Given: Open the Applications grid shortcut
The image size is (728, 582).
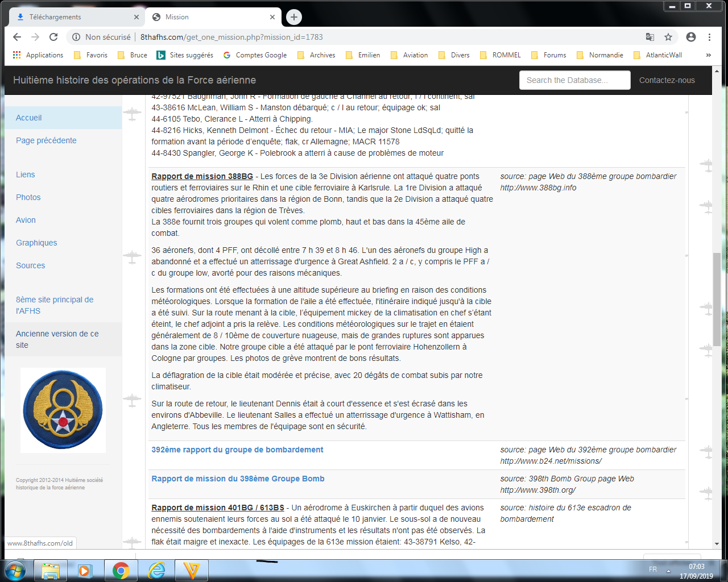Looking at the screenshot, I should coord(38,55).
